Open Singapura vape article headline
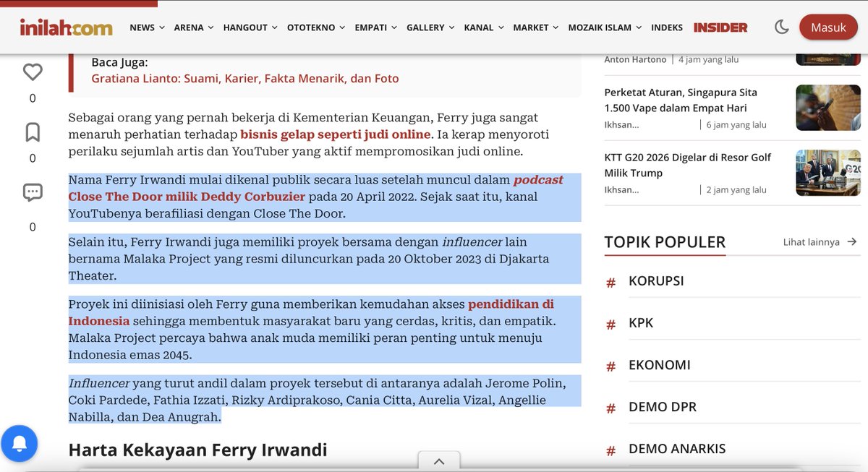The width and height of the screenshot is (868, 472). click(681, 100)
